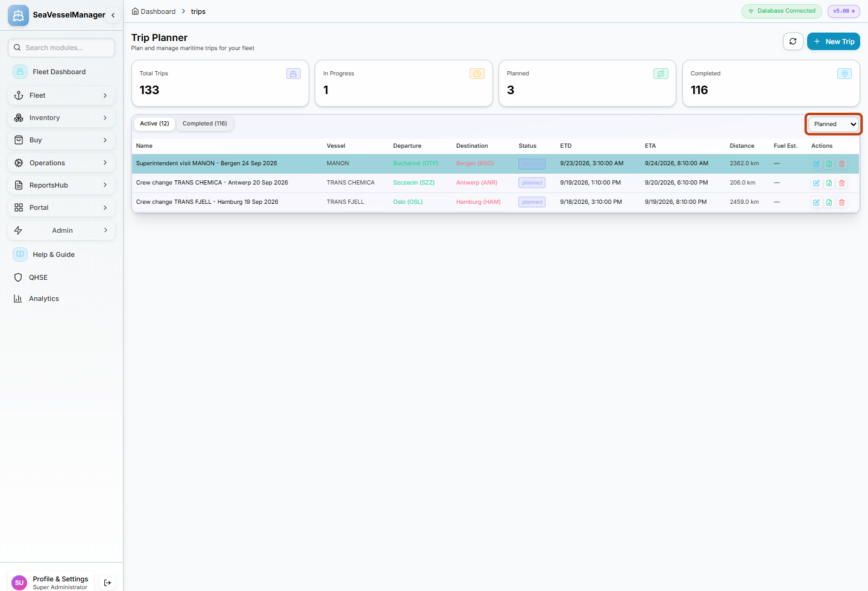The image size is (868, 591).
Task: Export document for TRANS CHEMICA trip
Action: pos(829,183)
